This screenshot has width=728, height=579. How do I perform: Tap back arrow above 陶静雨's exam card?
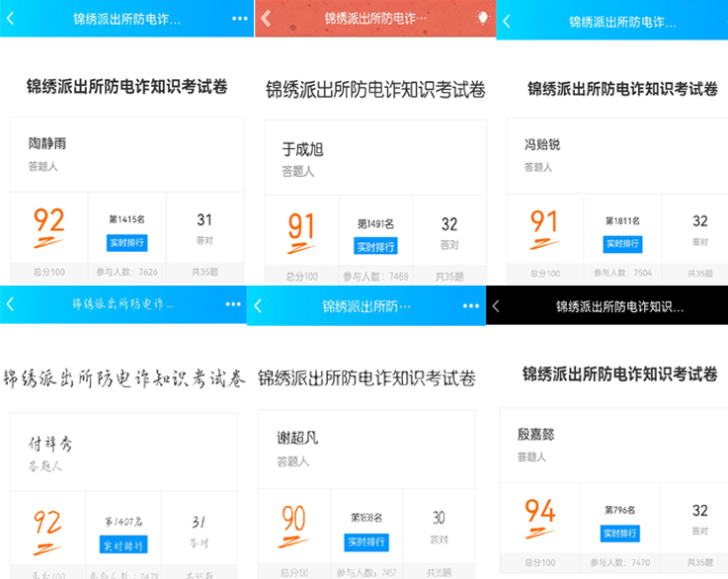click(x=12, y=18)
